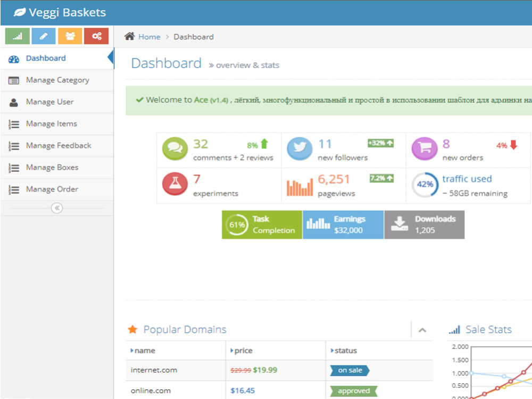Click the green signal bars shortcut button
The width and height of the screenshot is (532, 399).
pyautogui.click(x=18, y=36)
